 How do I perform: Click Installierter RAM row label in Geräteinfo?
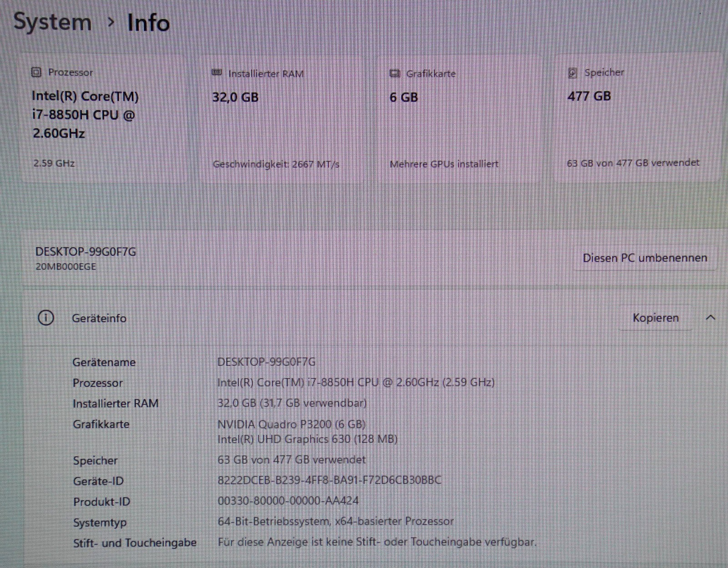[116, 403]
